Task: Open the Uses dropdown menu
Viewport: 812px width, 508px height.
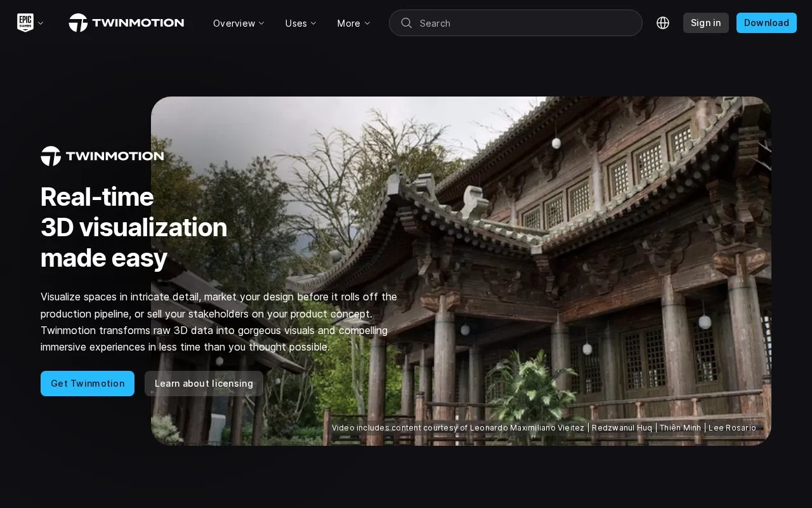Action: (x=301, y=23)
